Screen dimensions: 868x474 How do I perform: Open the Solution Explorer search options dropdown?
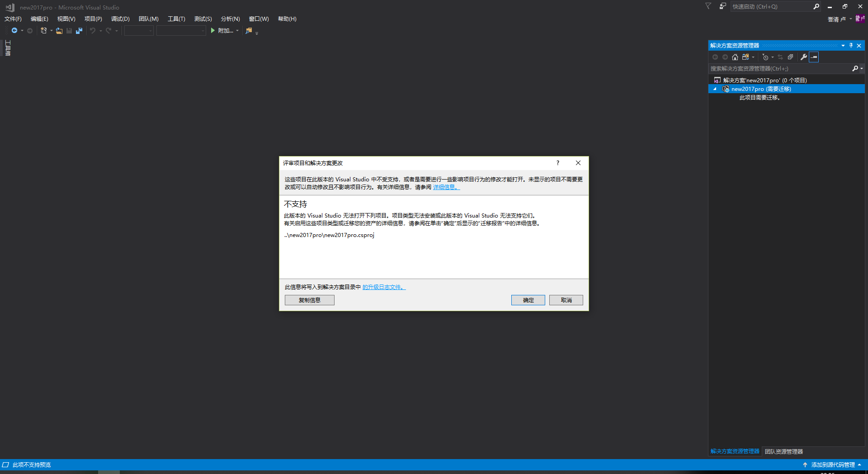862,69
